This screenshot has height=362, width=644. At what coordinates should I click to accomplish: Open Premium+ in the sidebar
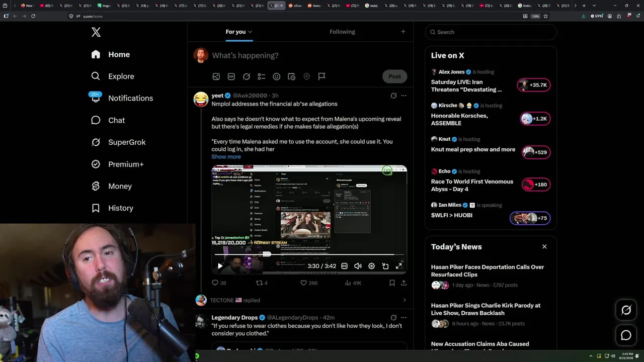click(x=118, y=164)
